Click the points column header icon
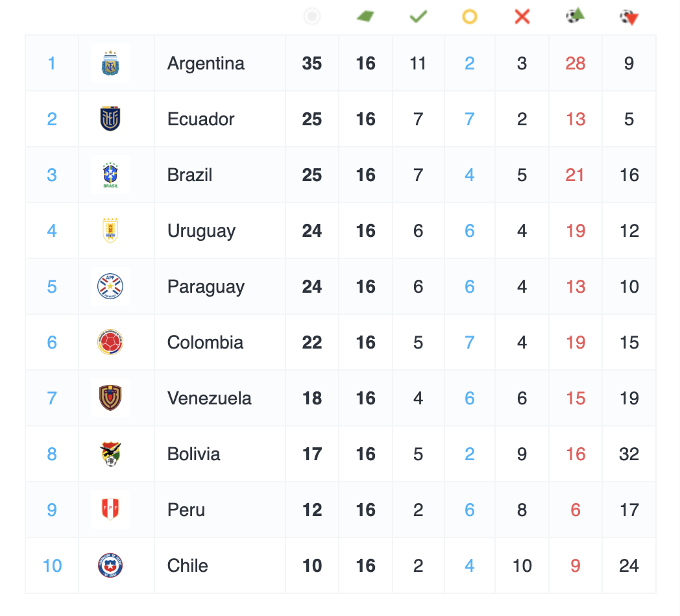The height and width of the screenshot is (616, 680). tap(312, 16)
